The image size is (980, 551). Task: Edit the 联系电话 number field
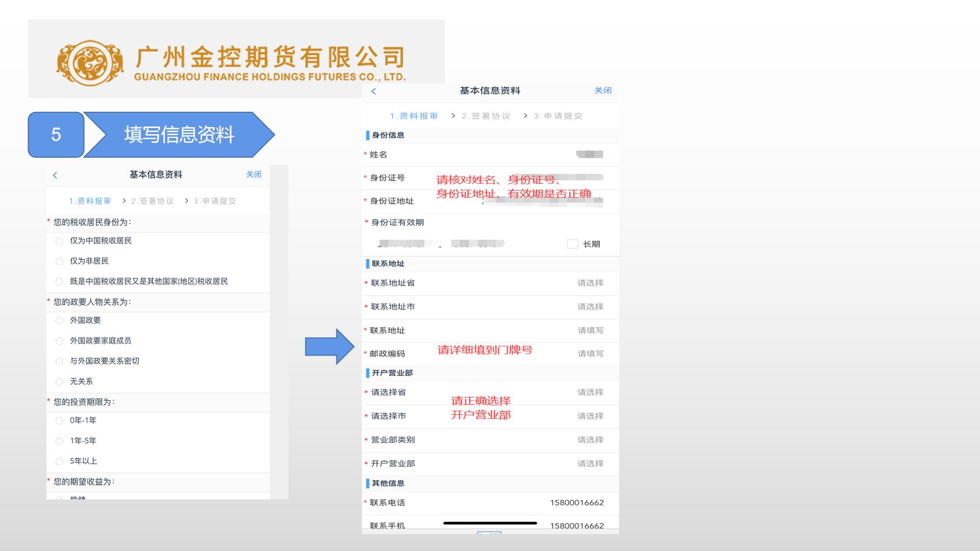[491, 503]
